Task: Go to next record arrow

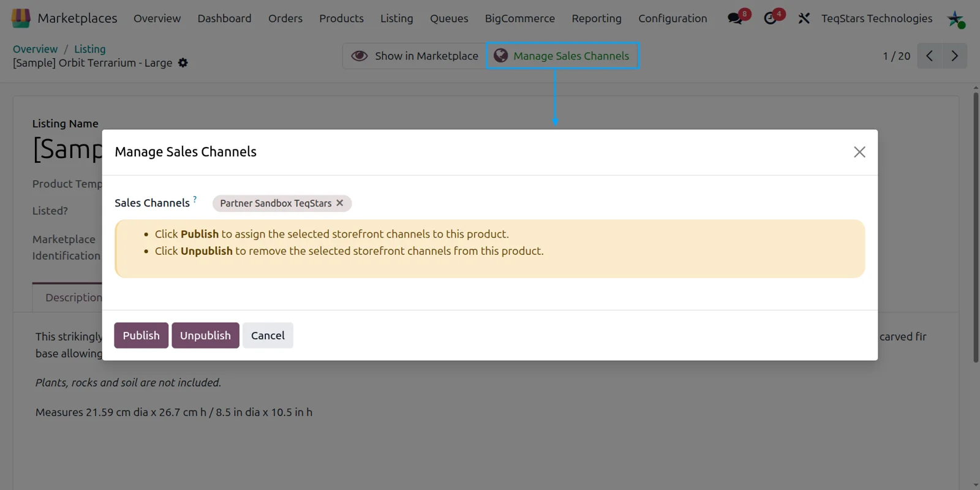Action: point(954,56)
